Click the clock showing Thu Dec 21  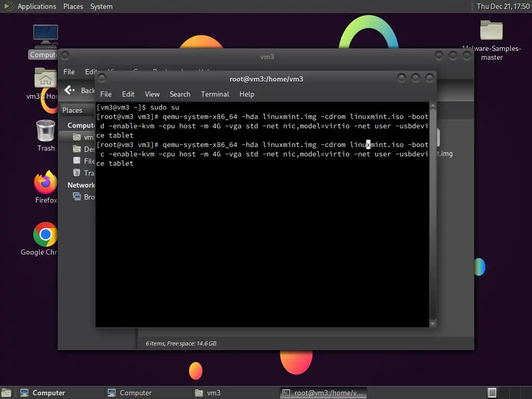click(x=503, y=6)
